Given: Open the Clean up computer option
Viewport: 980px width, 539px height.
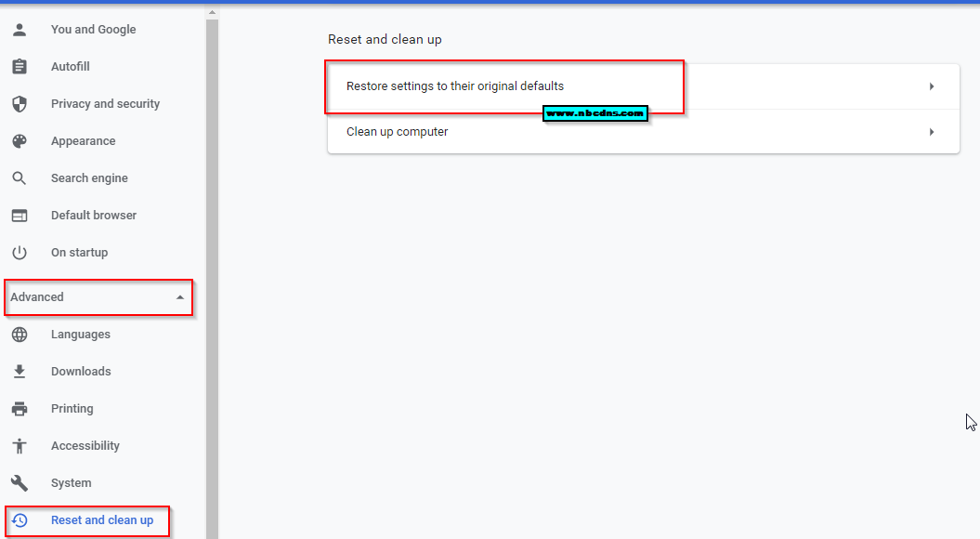Looking at the screenshot, I should (397, 132).
